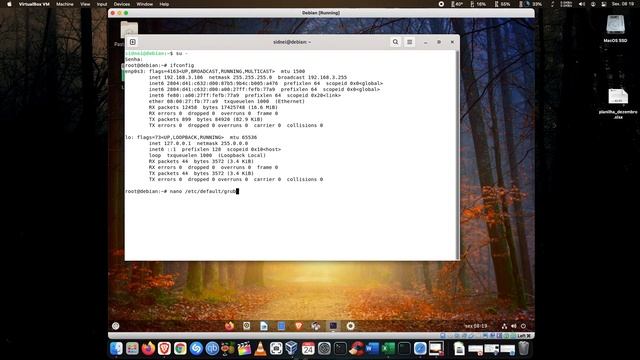Open VirtualBox in the macOS Dock

point(292,349)
